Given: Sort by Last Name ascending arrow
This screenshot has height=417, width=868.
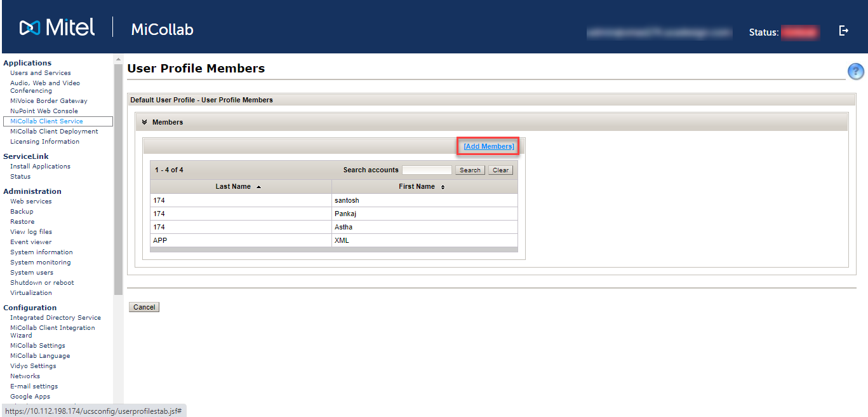Looking at the screenshot, I should point(258,187).
